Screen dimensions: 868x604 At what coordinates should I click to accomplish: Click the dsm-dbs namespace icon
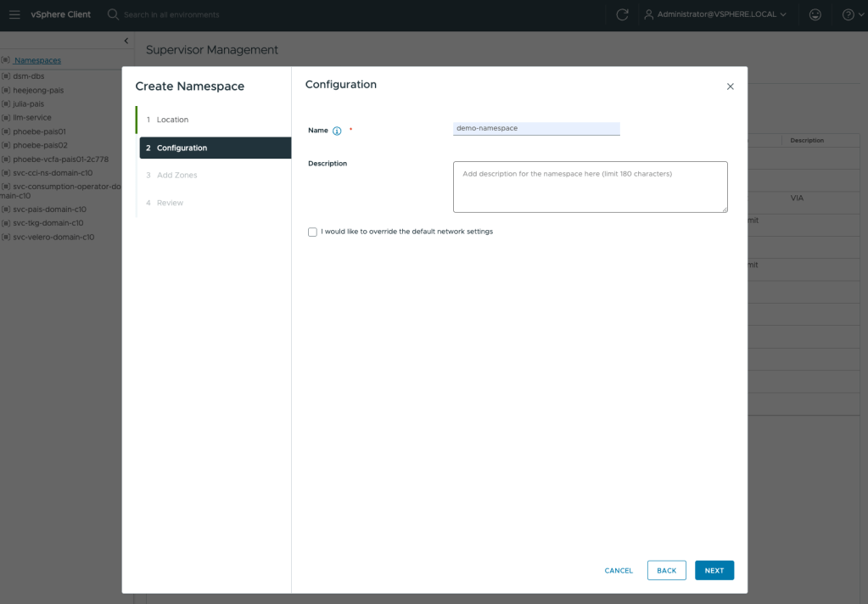click(6, 76)
